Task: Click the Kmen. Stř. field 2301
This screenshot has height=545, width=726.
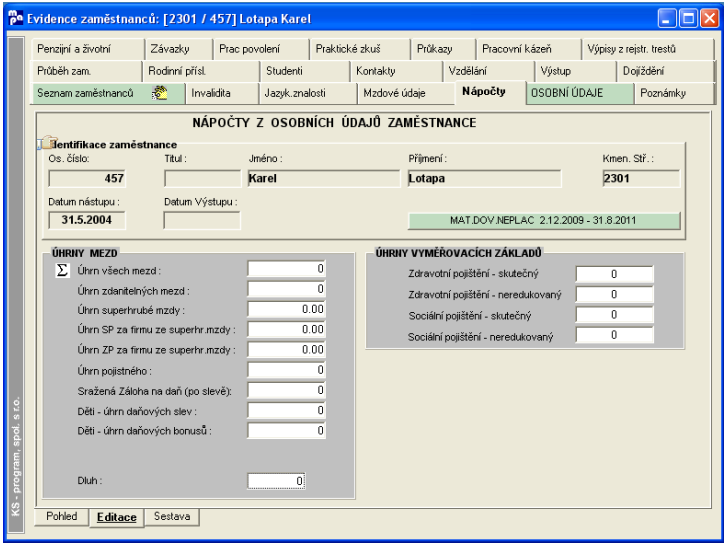Action: (x=641, y=178)
